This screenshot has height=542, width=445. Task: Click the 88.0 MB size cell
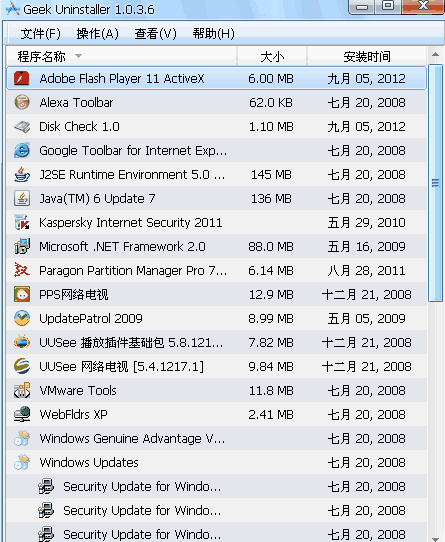point(271,246)
